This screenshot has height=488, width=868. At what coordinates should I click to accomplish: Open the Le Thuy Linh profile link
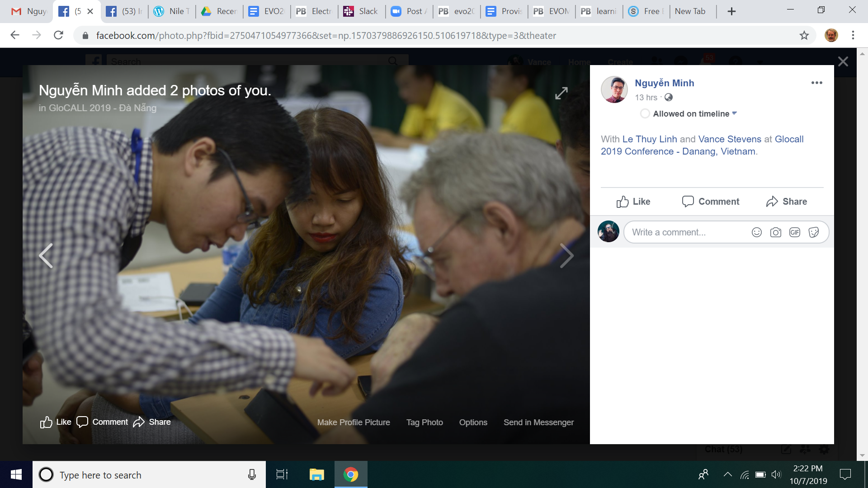click(650, 139)
